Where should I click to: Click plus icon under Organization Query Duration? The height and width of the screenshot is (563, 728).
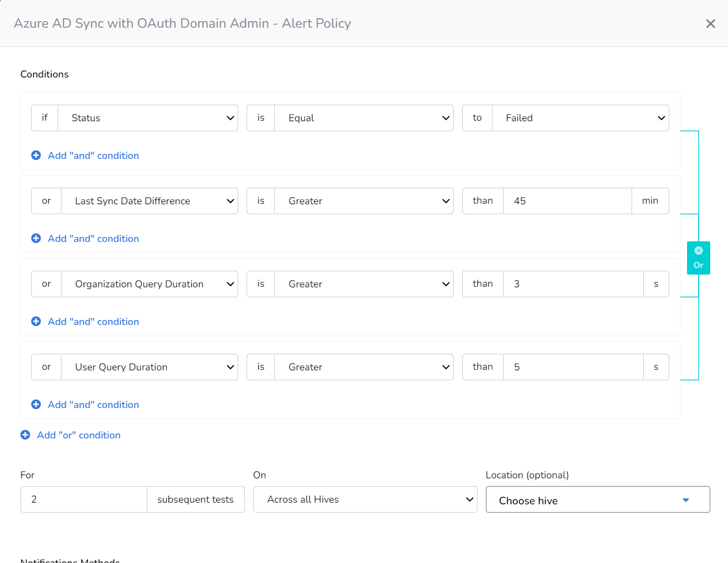36,322
